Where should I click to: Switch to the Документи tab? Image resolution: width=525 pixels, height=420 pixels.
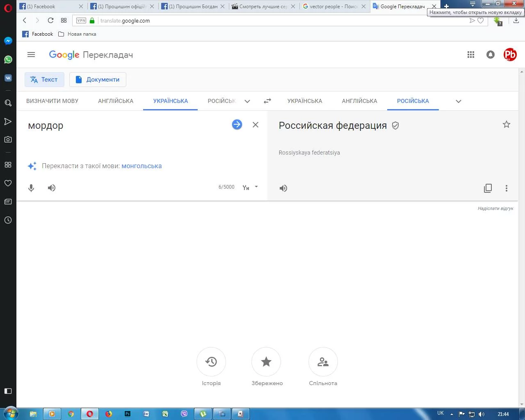[x=98, y=79]
